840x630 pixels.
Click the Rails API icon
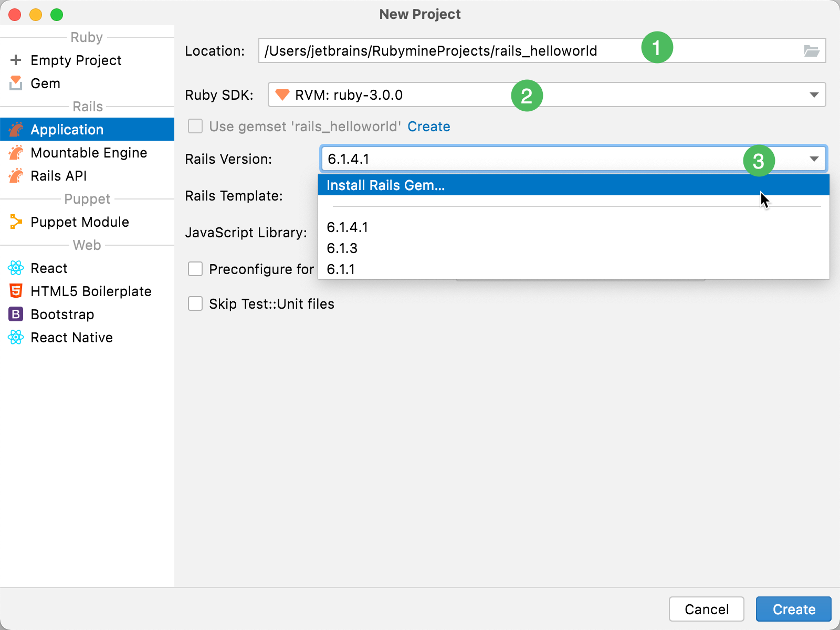(x=16, y=175)
